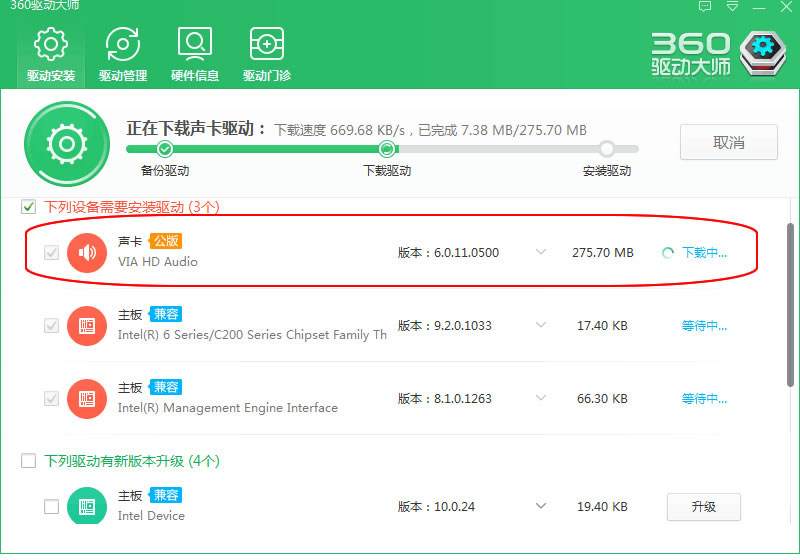Click 升级 button for Intel Device
Image resolution: width=800 pixels, height=560 pixels.
pos(703,506)
